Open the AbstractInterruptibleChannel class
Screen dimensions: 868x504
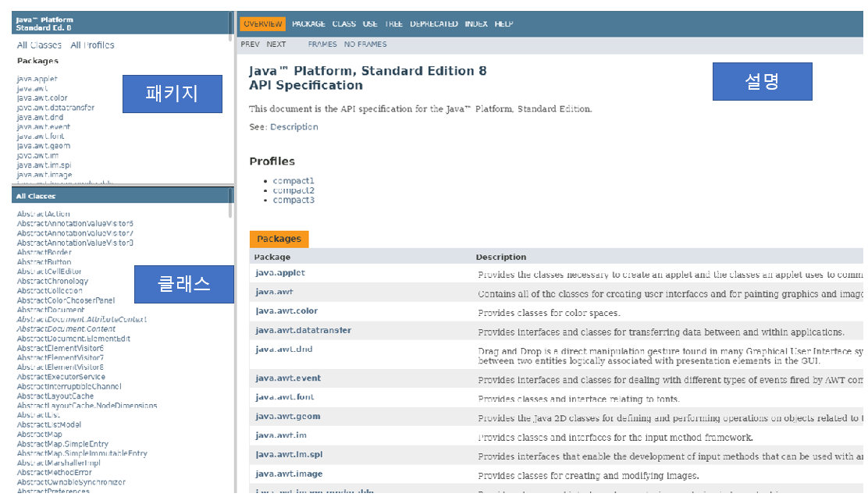(69, 387)
